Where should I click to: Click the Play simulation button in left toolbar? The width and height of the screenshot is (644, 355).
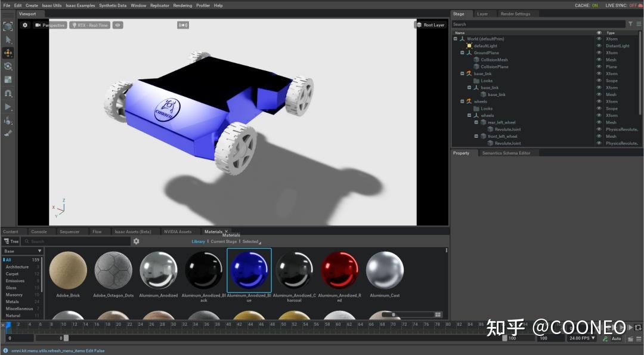coord(8,107)
